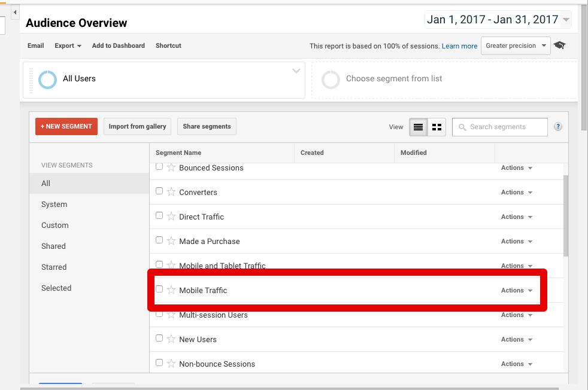This screenshot has width=588, height=390.
Task: Click the Shortcut button
Action: (168, 45)
